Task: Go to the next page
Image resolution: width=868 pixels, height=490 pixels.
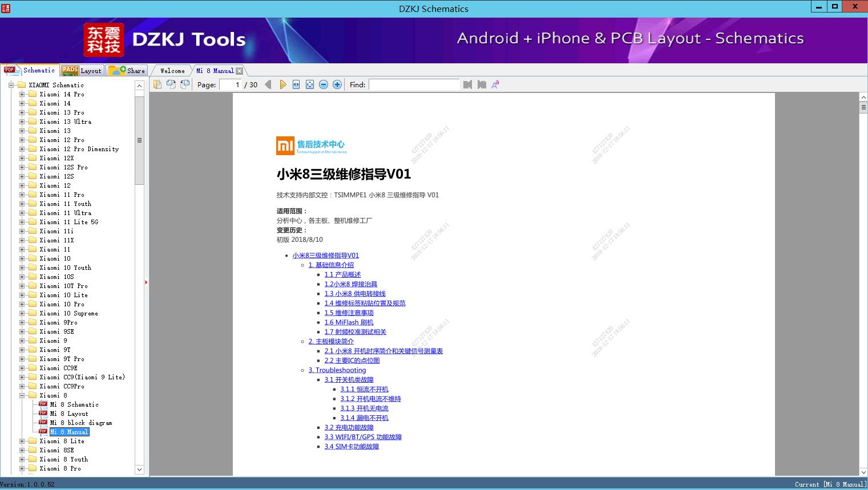Action: tap(282, 84)
